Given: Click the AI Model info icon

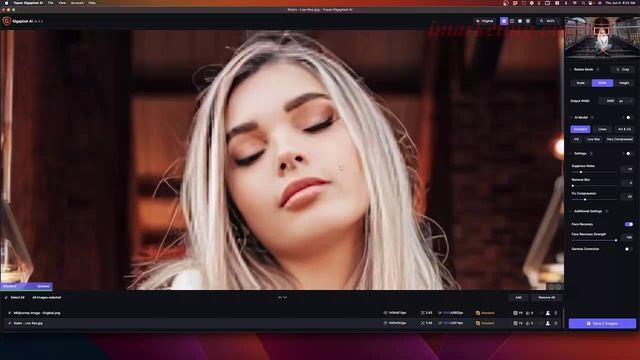Looking at the screenshot, I should coord(592,118).
